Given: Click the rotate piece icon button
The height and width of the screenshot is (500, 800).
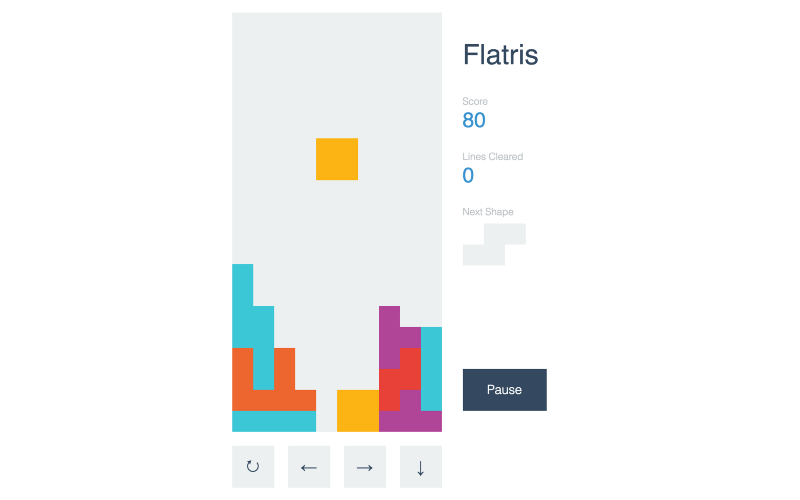Looking at the screenshot, I should (253, 467).
